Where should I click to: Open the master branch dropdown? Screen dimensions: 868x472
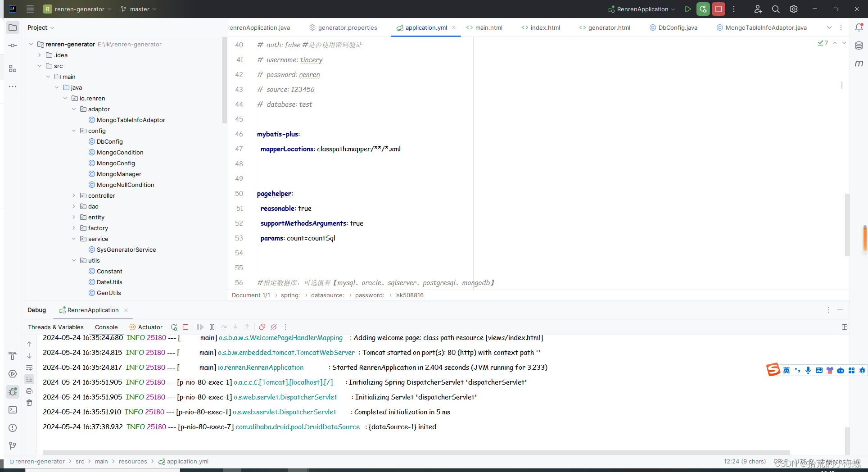click(x=139, y=9)
